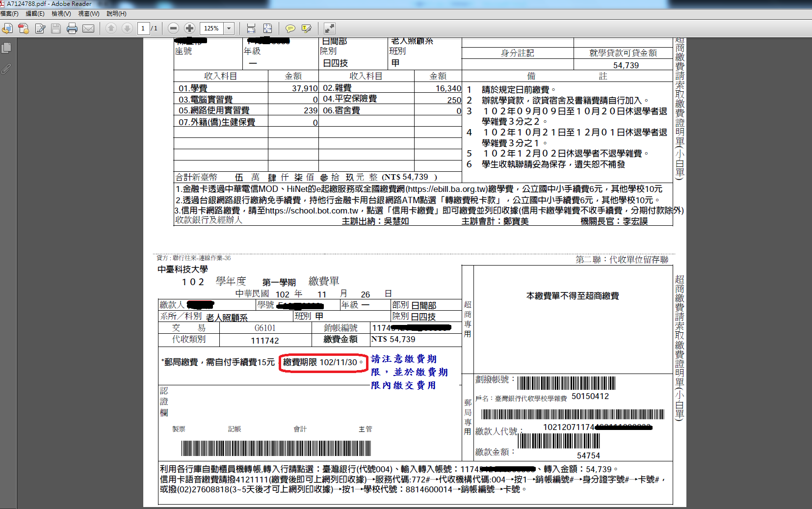This screenshot has width=812, height=509.
Task: Click the https://school.bot.com.tw link text
Action: (312, 211)
